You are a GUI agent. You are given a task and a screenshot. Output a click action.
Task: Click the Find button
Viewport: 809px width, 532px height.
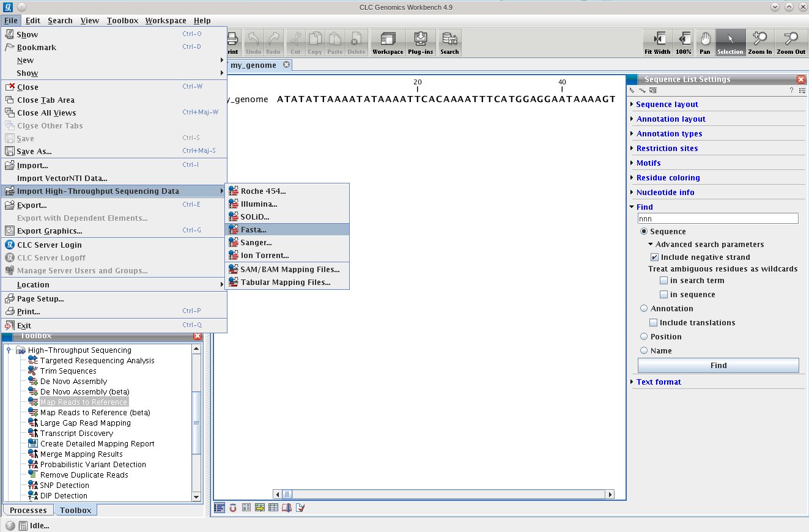click(718, 366)
